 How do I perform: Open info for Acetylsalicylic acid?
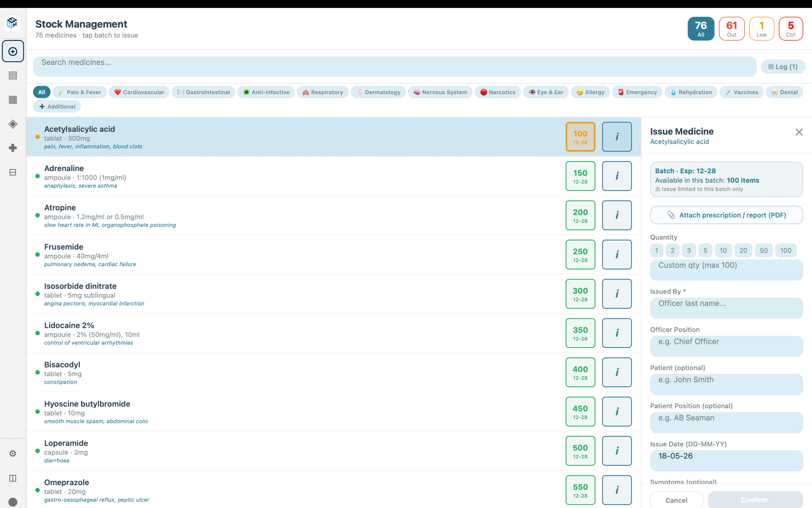click(x=617, y=137)
